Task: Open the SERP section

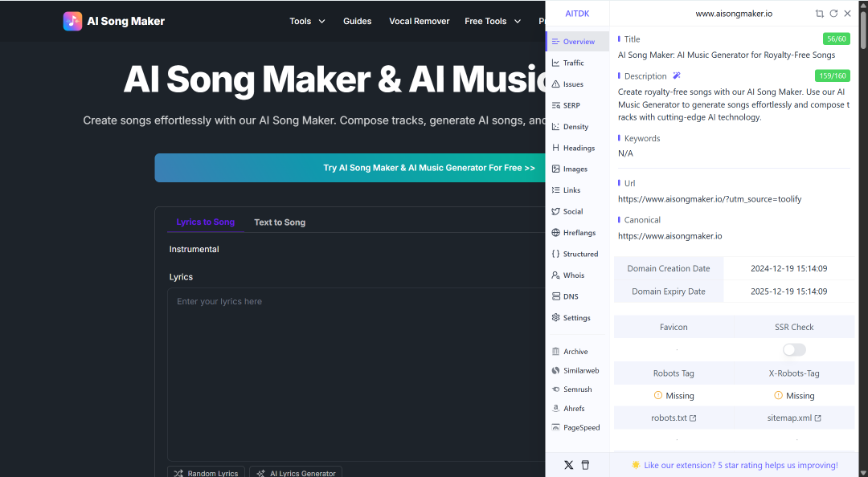Action: tap(577, 105)
